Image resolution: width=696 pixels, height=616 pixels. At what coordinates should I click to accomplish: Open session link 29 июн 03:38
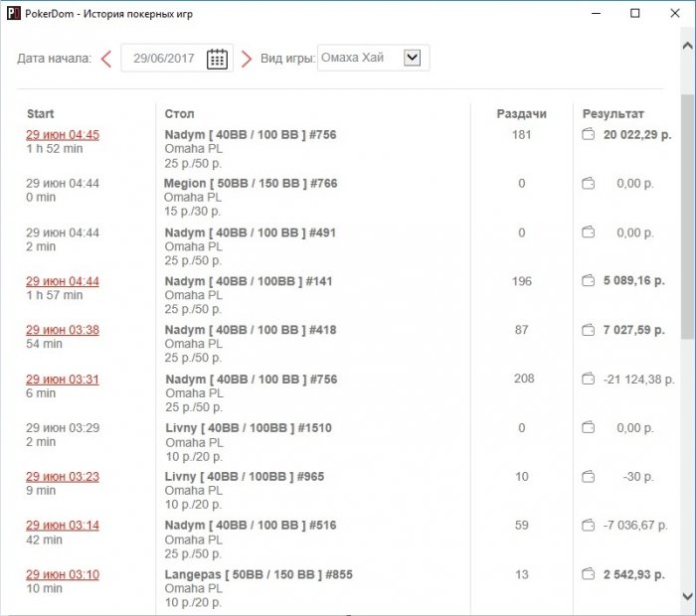click(63, 330)
